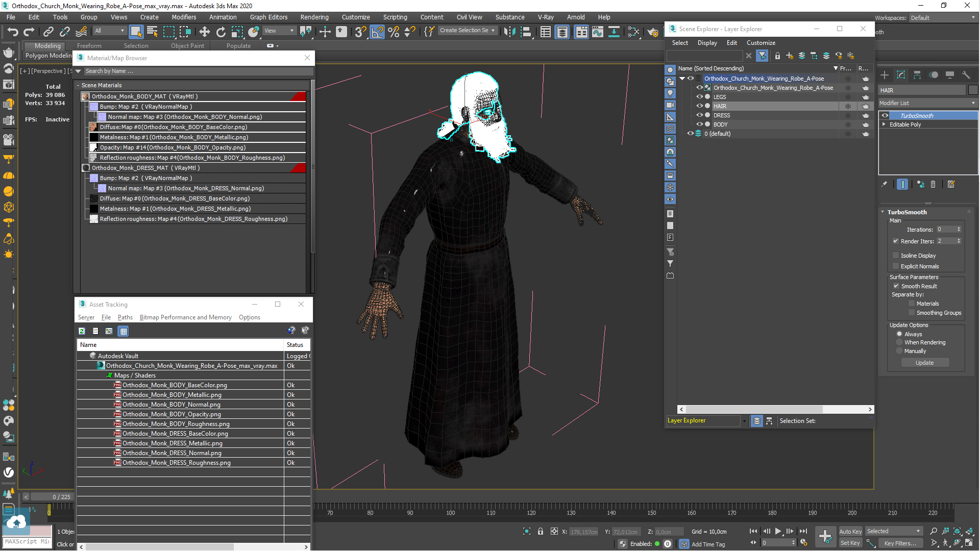Click the Redo arrow in main toolbar
The height and width of the screenshot is (551, 980).
29,32
